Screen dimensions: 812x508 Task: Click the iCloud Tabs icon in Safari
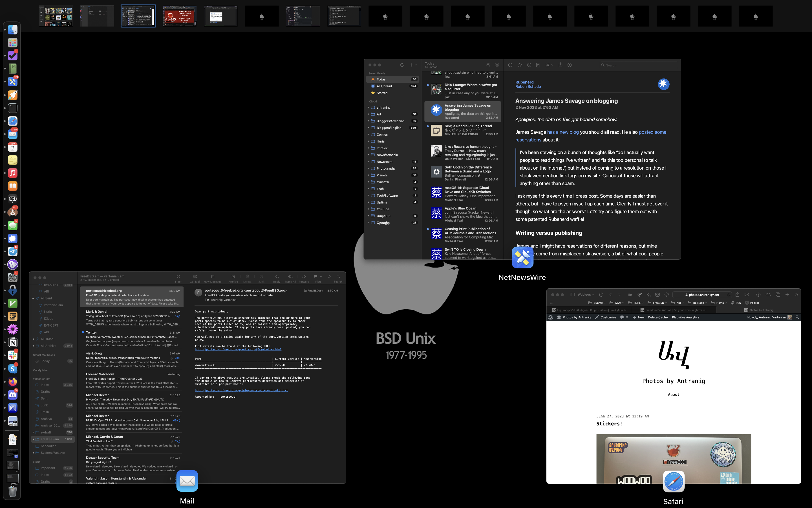tap(768, 295)
